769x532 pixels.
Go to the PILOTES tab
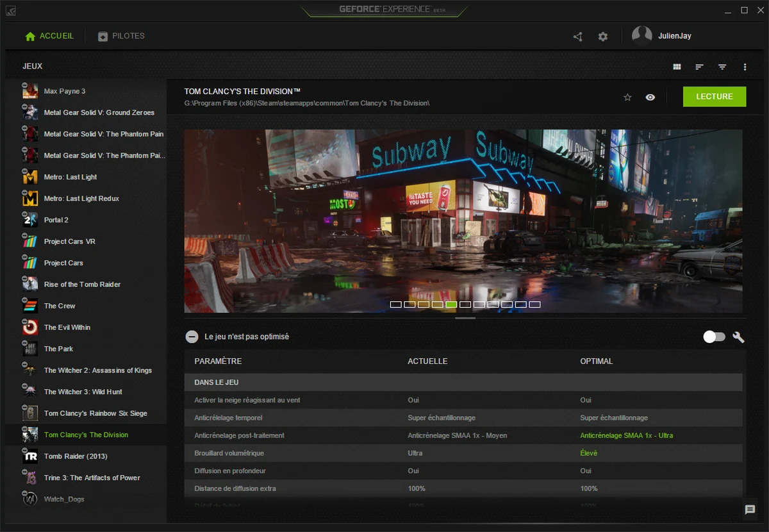tap(121, 36)
